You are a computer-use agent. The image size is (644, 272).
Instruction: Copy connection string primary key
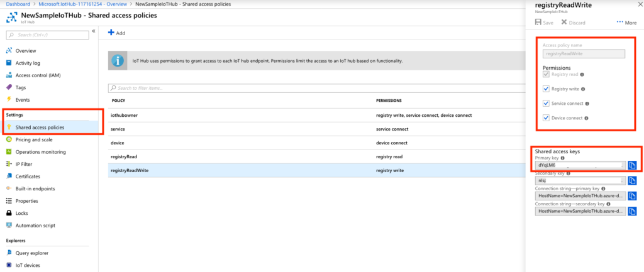coord(633,196)
